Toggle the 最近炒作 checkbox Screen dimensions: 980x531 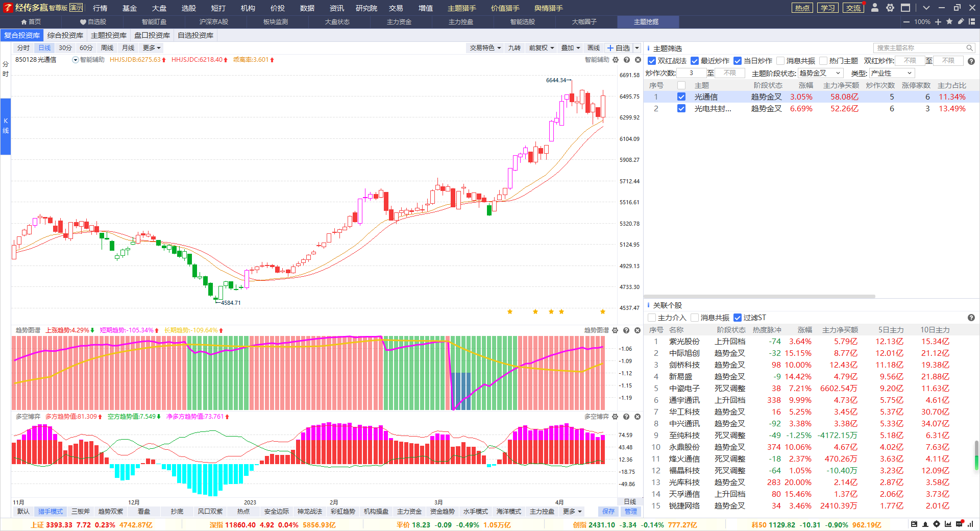[695, 61]
